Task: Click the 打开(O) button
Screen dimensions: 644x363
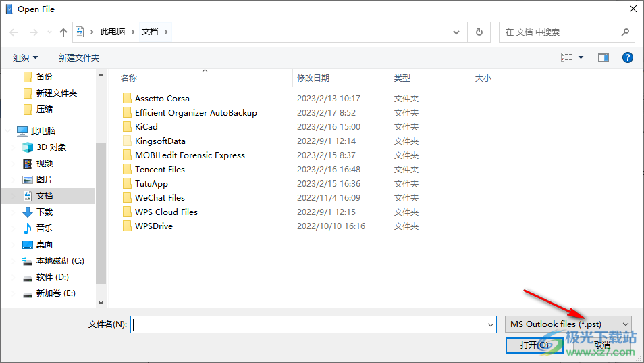Action: click(x=535, y=345)
